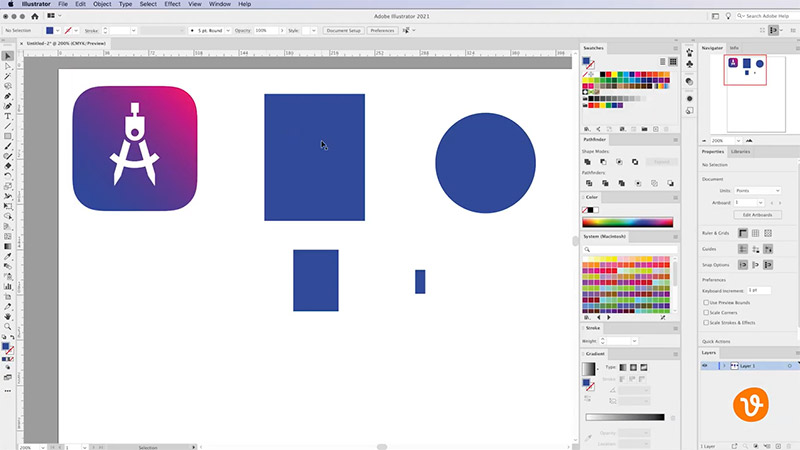Select the Rotate tool

pyautogui.click(x=8, y=176)
